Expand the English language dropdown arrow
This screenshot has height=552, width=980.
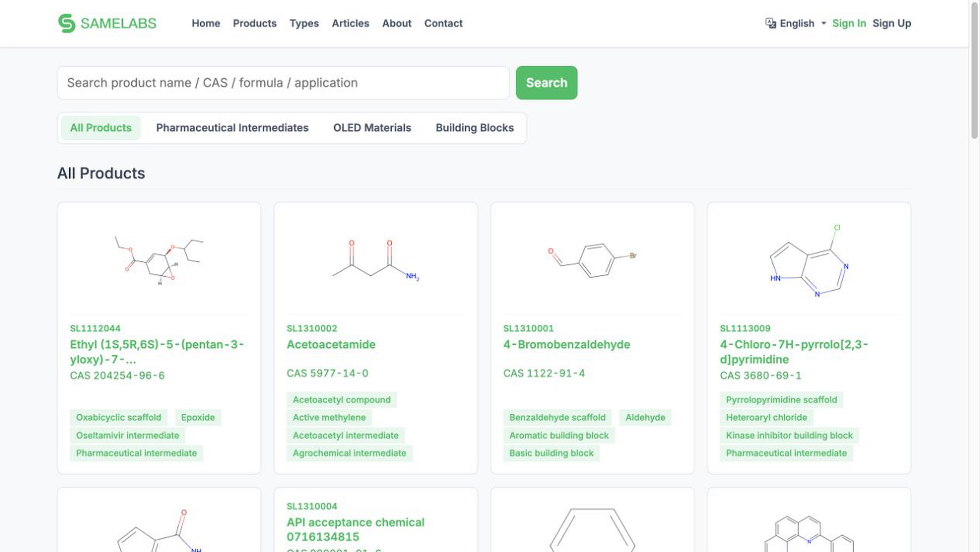tap(824, 23)
